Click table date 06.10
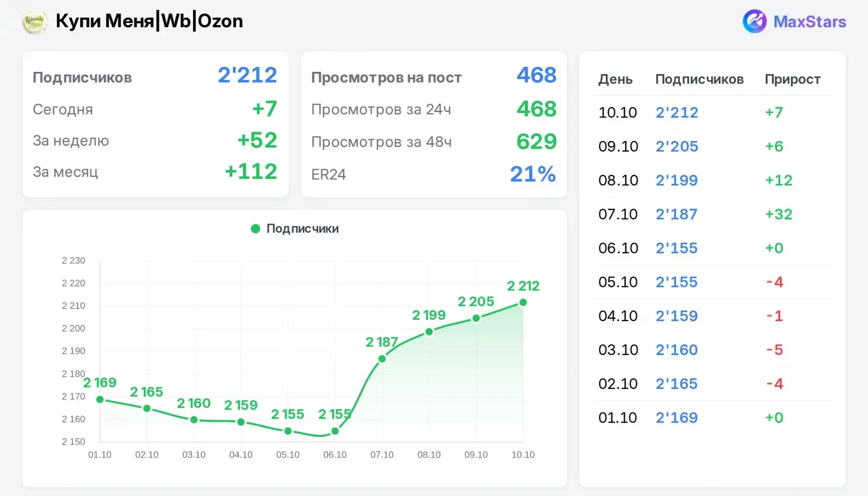Viewport: 868px width, 496px height. click(618, 248)
